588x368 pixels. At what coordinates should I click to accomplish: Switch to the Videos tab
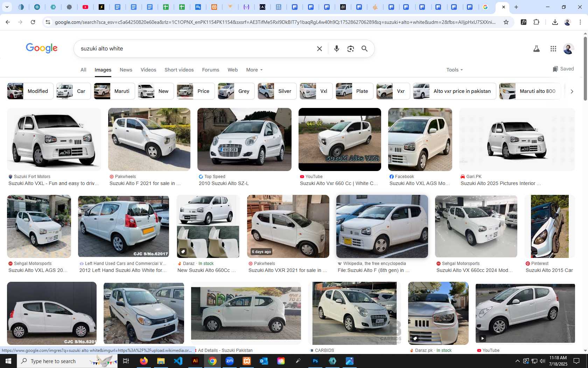(148, 70)
